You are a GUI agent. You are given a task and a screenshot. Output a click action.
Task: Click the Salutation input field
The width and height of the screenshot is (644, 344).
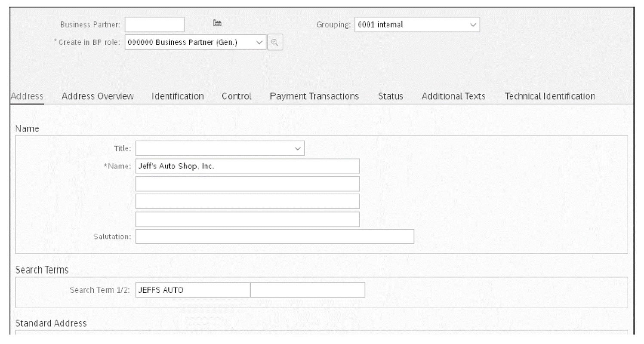tap(274, 236)
